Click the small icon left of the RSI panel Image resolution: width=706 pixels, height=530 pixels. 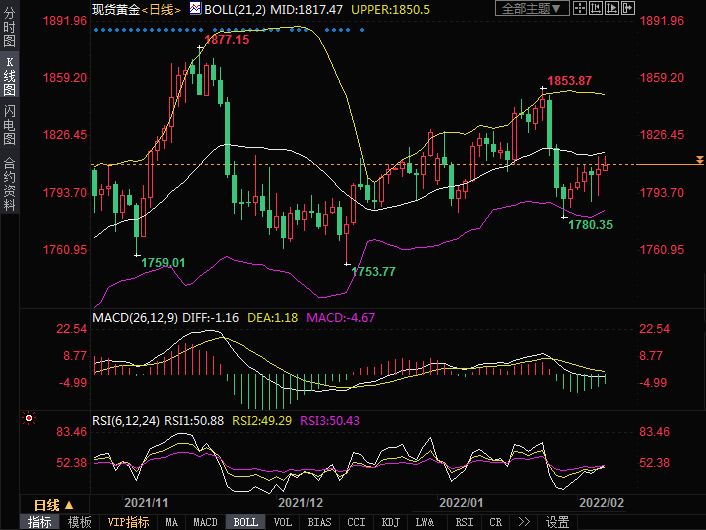(28, 418)
